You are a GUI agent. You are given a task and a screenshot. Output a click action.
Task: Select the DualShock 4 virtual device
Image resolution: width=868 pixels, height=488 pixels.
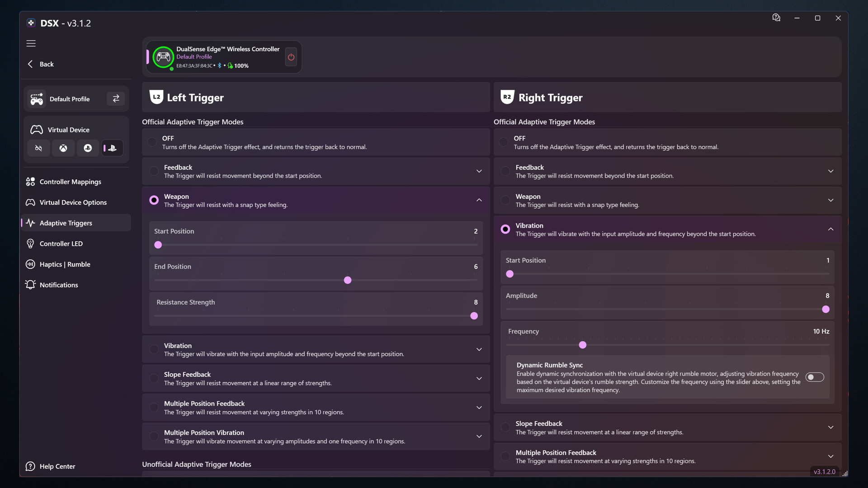click(88, 148)
